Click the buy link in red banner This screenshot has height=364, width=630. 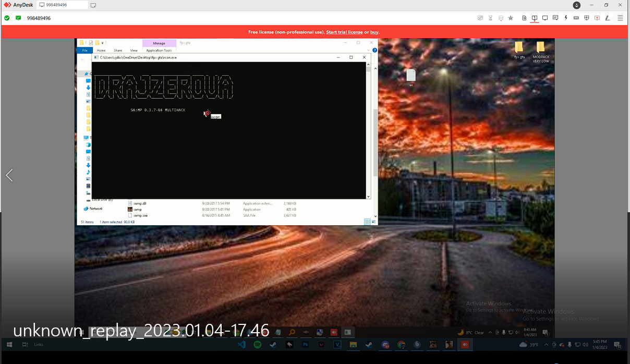(x=374, y=32)
